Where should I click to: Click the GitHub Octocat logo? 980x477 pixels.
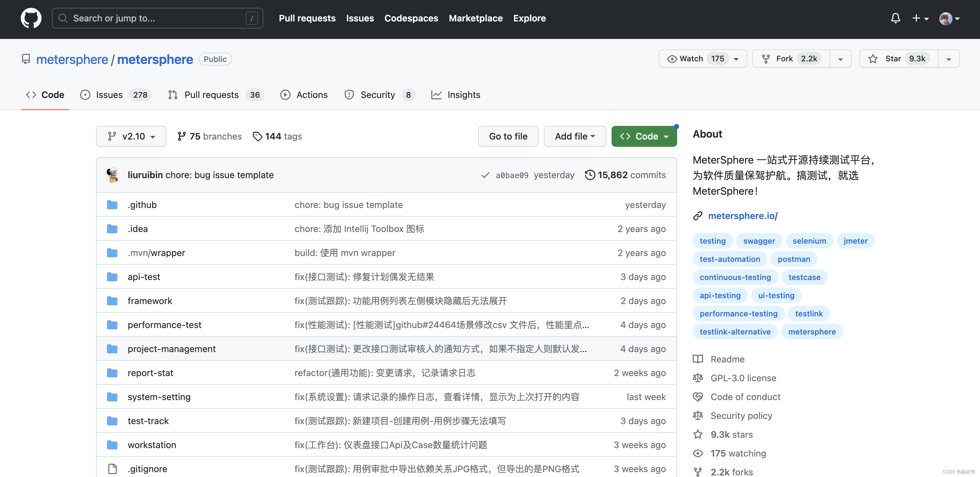click(31, 18)
